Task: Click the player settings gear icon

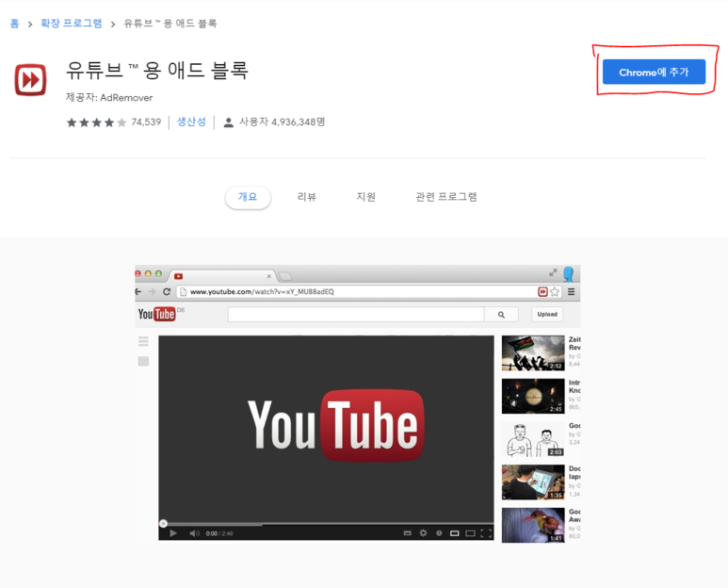Action: [423, 532]
